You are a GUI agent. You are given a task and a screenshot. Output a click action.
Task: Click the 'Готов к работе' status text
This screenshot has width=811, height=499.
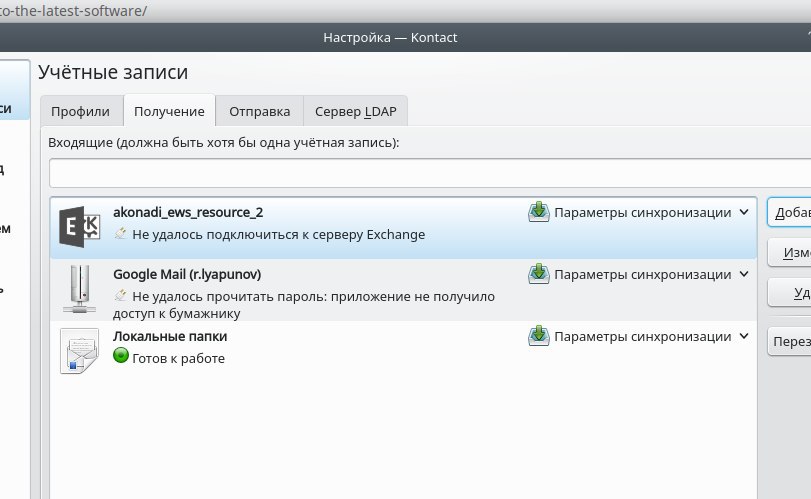tap(178, 358)
